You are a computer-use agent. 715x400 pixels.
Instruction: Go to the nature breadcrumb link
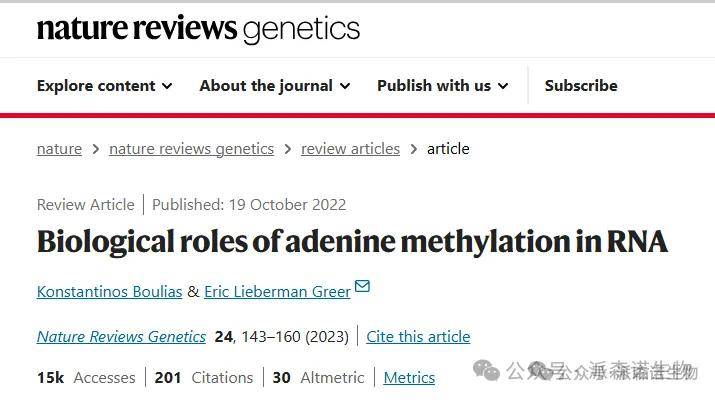[x=59, y=149]
